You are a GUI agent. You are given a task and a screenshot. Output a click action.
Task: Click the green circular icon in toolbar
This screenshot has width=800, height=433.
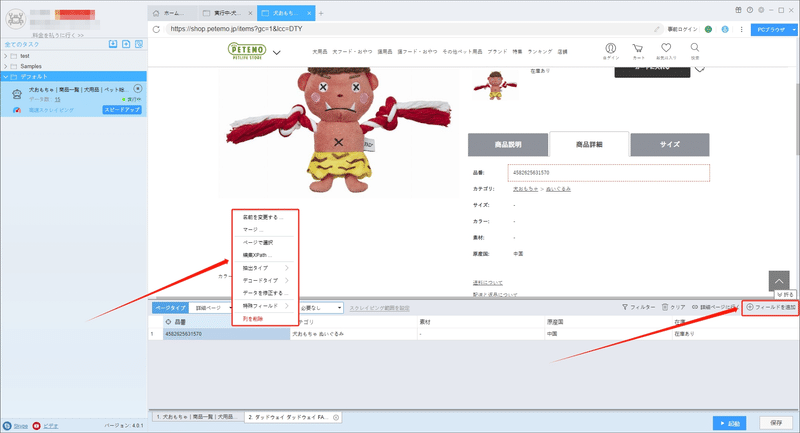708,29
